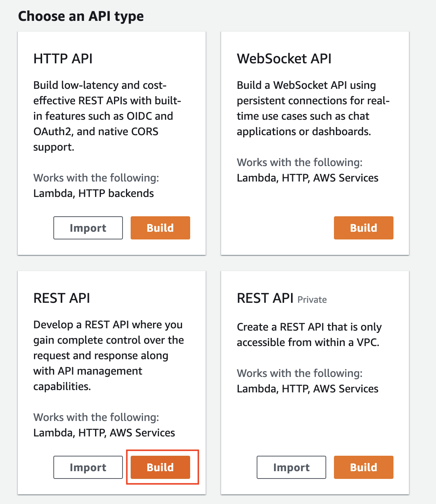Click the Choose an API type heading
The width and height of the screenshot is (436, 504).
[82, 16]
